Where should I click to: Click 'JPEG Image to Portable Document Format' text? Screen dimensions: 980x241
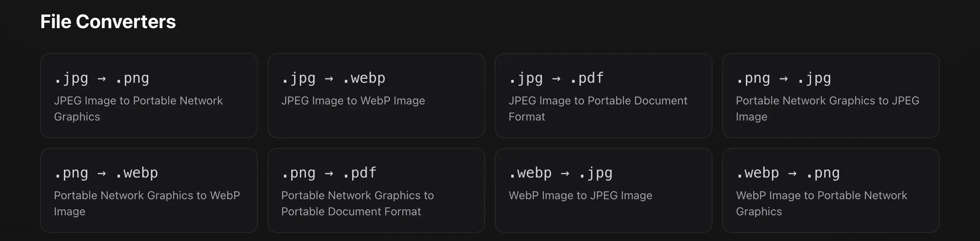point(598,108)
